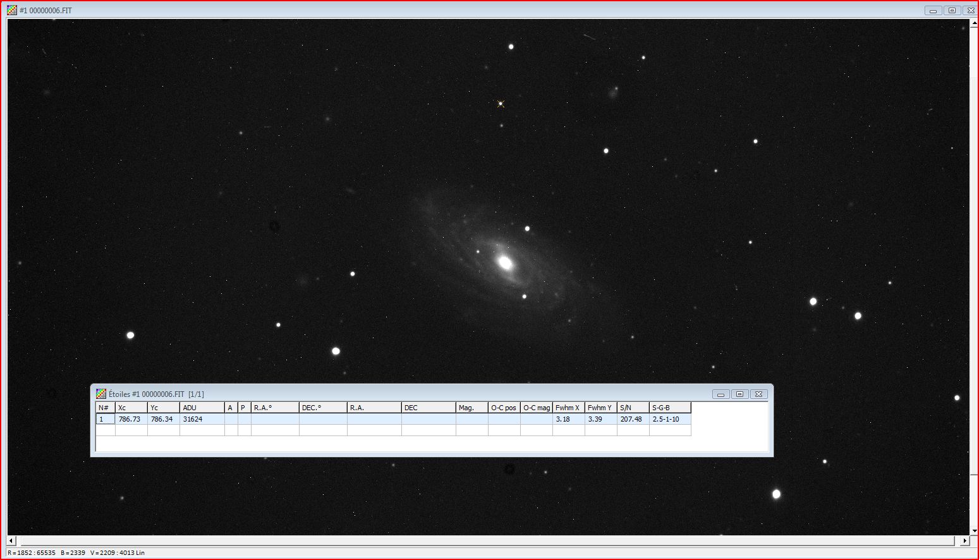Screen dimensions: 979x560
Task: Minimize the Étoiles star list window
Action: pos(721,394)
